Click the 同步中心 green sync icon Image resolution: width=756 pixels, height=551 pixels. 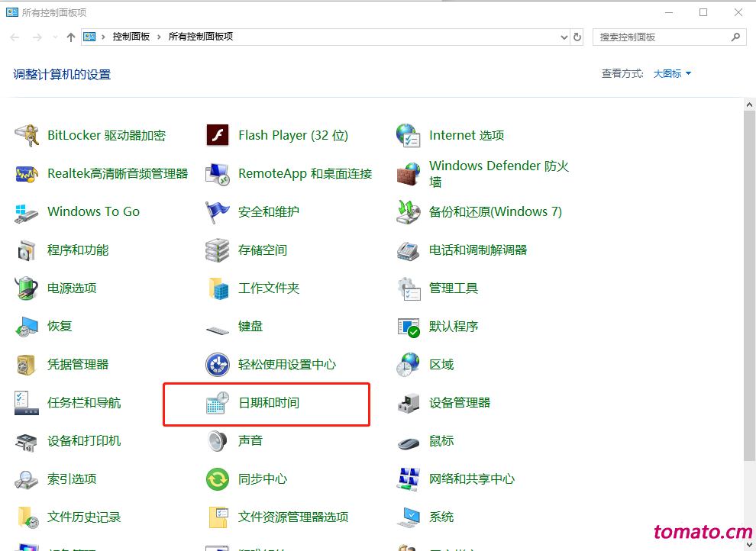tap(218, 479)
